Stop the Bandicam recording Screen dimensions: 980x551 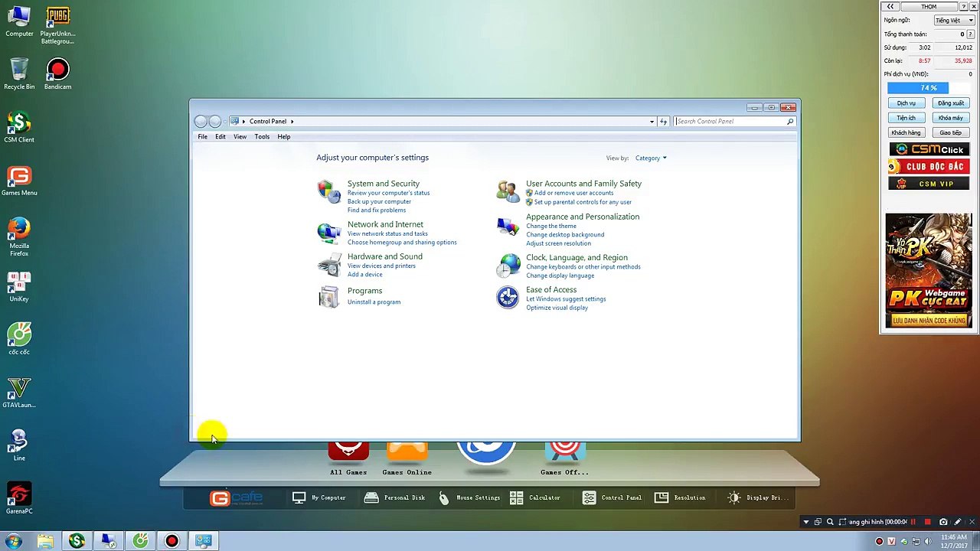[x=927, y=522]
